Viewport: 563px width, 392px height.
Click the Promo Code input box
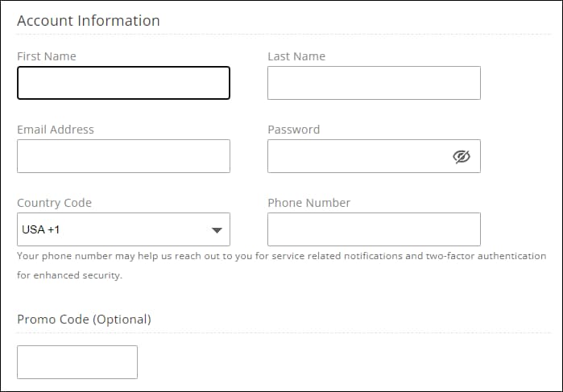point(77,362)
